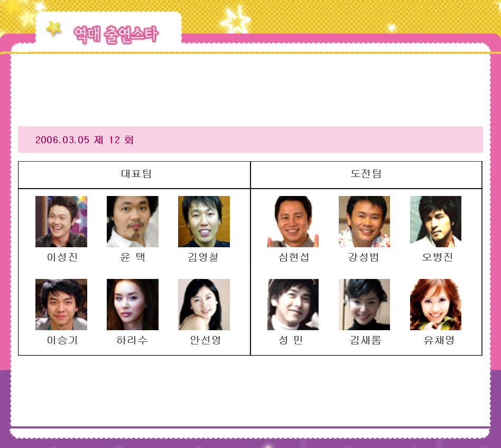Select the 윤 택 photo
This screenshot has height=448, width=501.
click(x=132, y=221)
